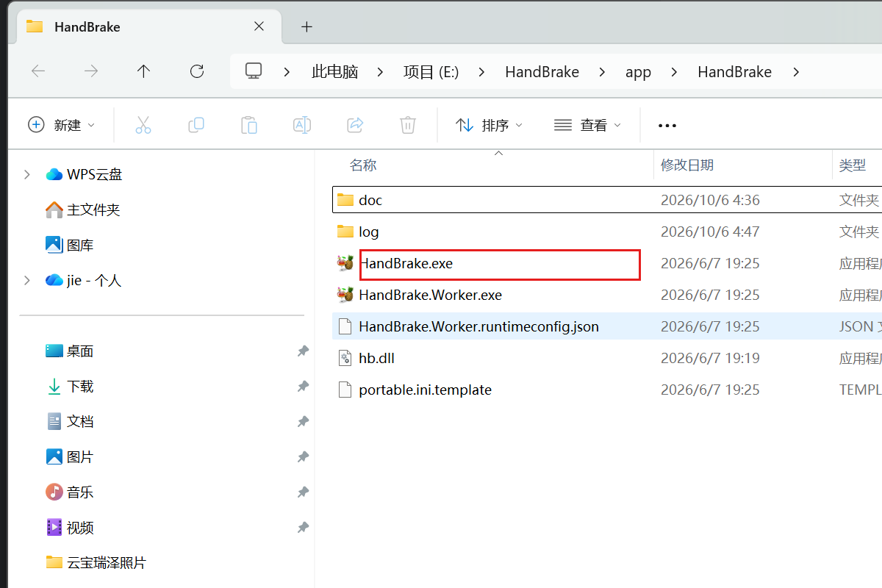Click the Copy icon in toolbar
The image size is (882, 588).
(x=196, y=125)
